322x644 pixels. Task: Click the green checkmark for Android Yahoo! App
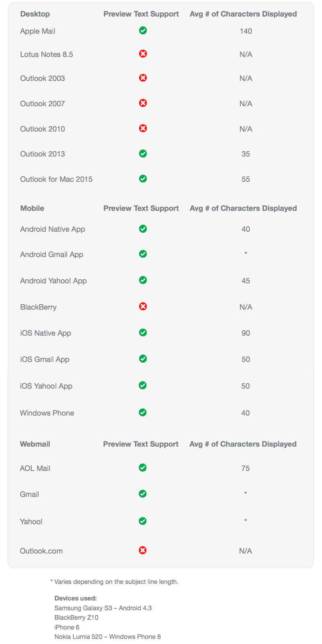click(x=143, y=280)
